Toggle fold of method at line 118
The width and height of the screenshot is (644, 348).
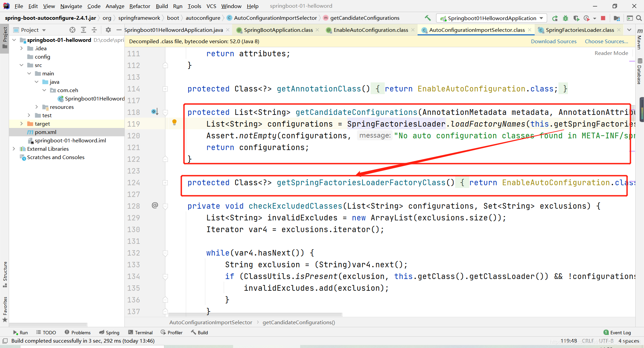tap(165, 113)
